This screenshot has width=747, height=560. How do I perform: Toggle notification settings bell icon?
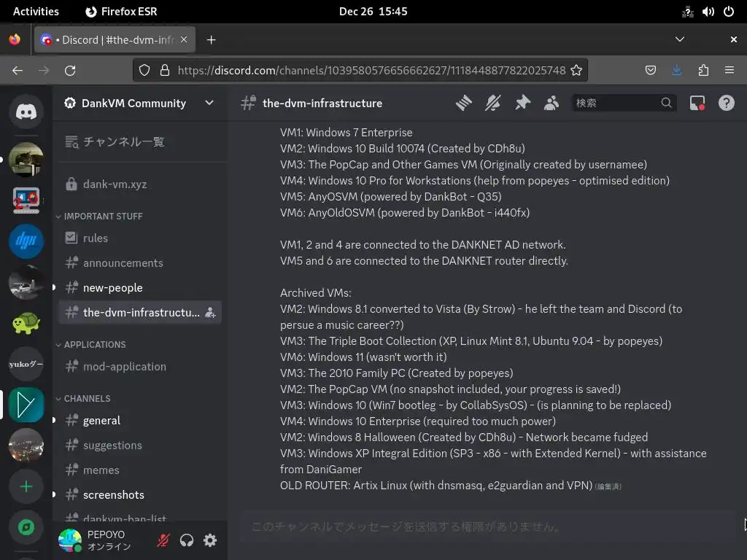(493, 103)
